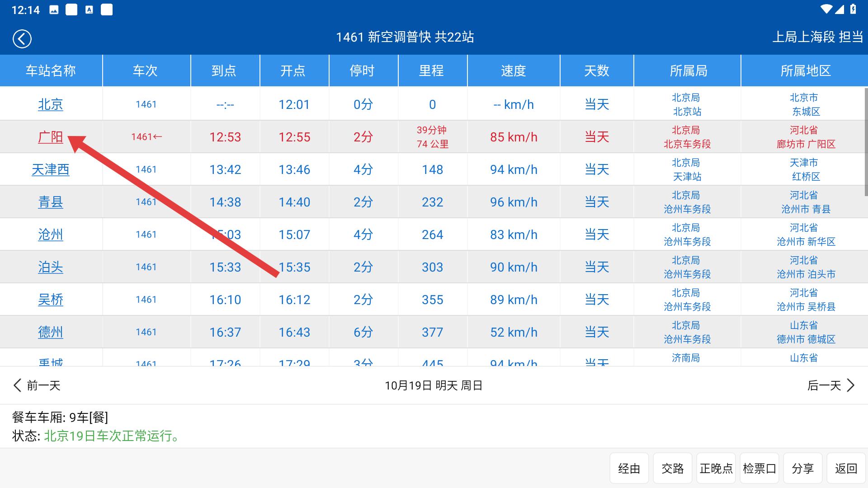Tap the 车站名称 column header

click(x=51, y=70)
